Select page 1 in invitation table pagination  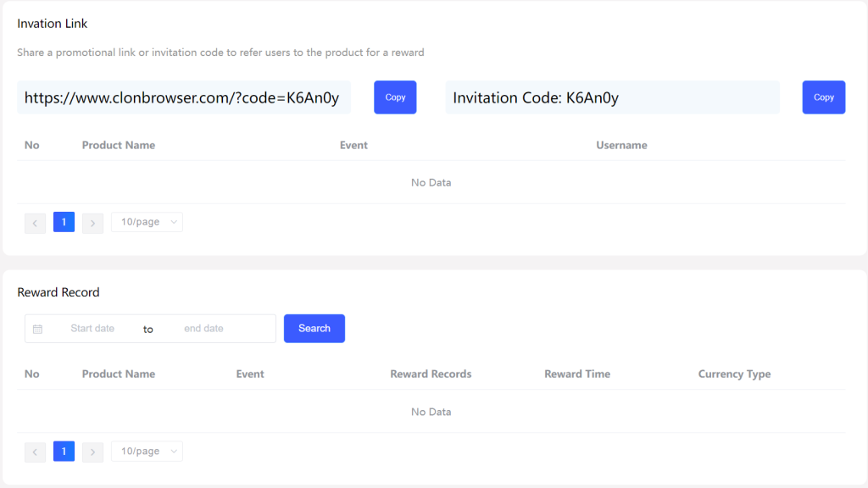point(64,222)
